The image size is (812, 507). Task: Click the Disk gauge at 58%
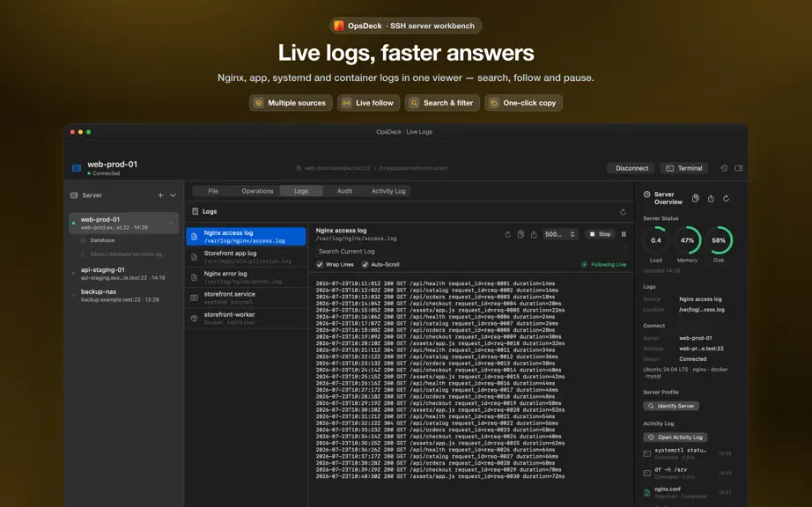click(719, 240)
